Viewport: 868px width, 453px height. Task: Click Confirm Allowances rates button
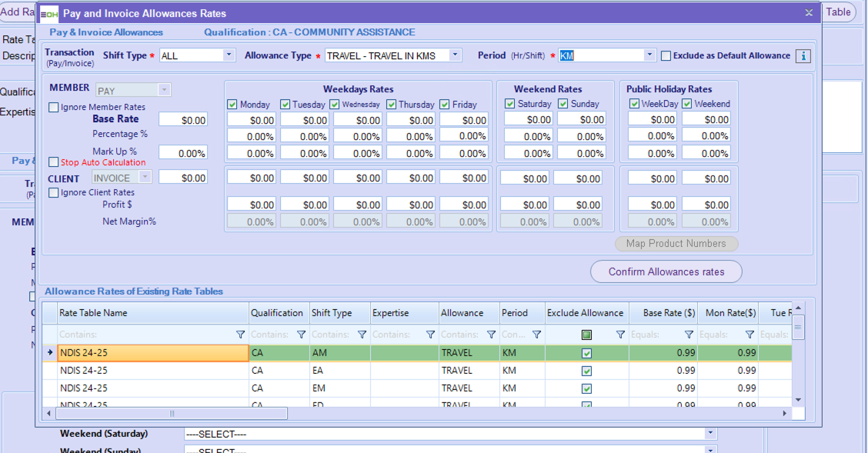(x=666, y=271)
